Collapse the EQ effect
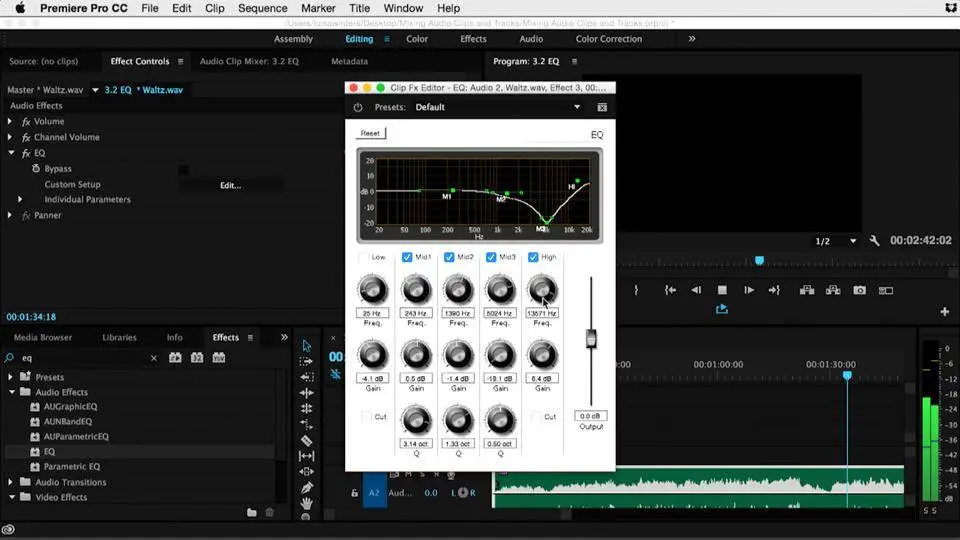The image size is (960, 540). pyautogui.click(x=11, y=153)
